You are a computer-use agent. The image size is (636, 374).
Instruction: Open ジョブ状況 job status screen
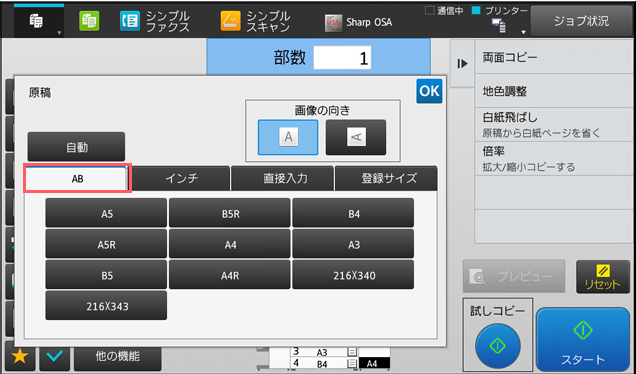coord(581,21)
